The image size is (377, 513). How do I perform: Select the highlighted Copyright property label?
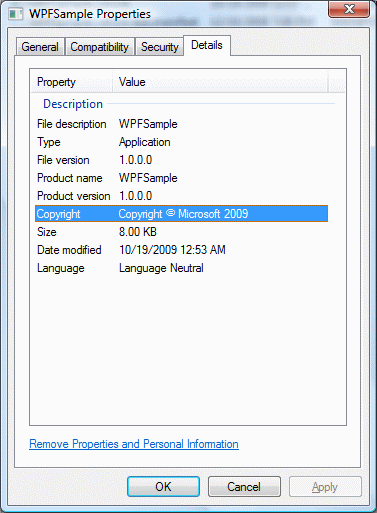(59, 214)
